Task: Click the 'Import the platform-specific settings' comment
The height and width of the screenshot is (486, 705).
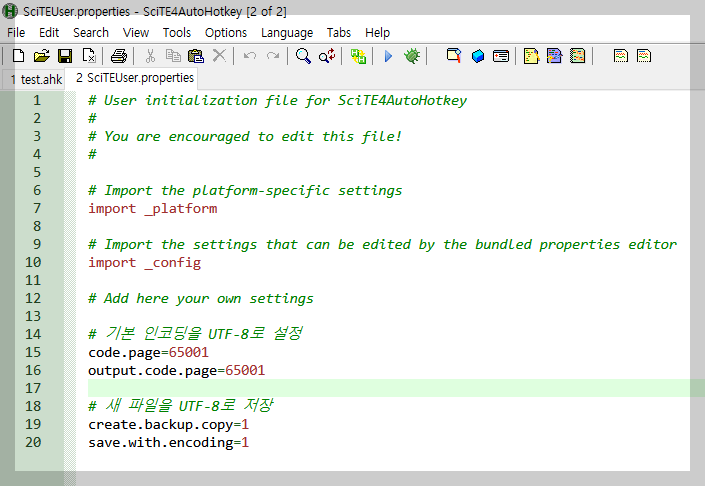Action: 245,191
